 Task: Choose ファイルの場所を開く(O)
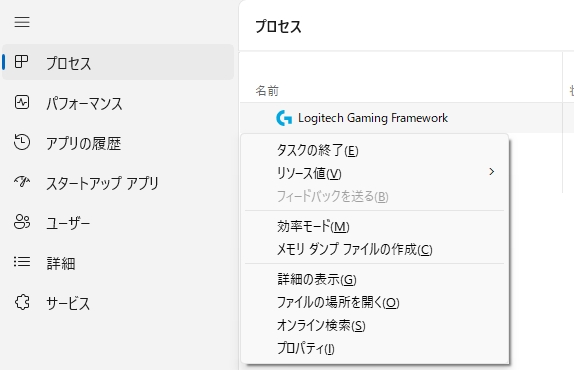point(375,302)
